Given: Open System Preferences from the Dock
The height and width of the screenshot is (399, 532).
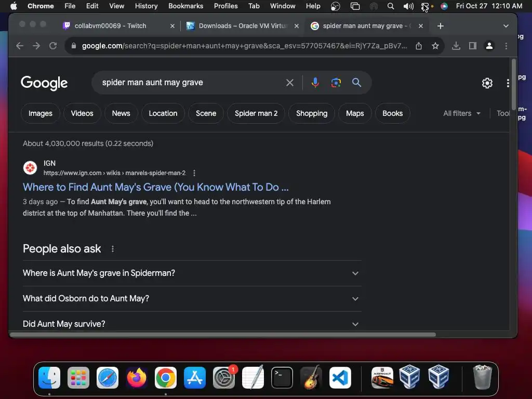Looking at the screenshot, I should click(x=224, y=378).
